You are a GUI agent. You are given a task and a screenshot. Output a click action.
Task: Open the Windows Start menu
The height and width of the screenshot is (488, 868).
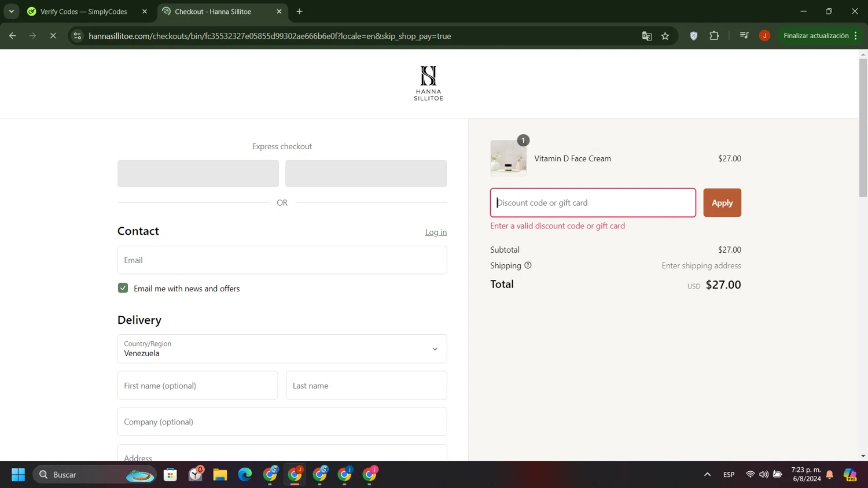point(18,475)
